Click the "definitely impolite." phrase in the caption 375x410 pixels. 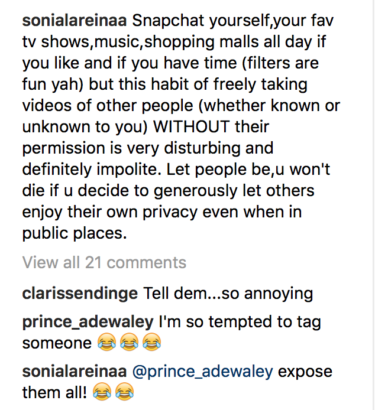pos(92,170)
